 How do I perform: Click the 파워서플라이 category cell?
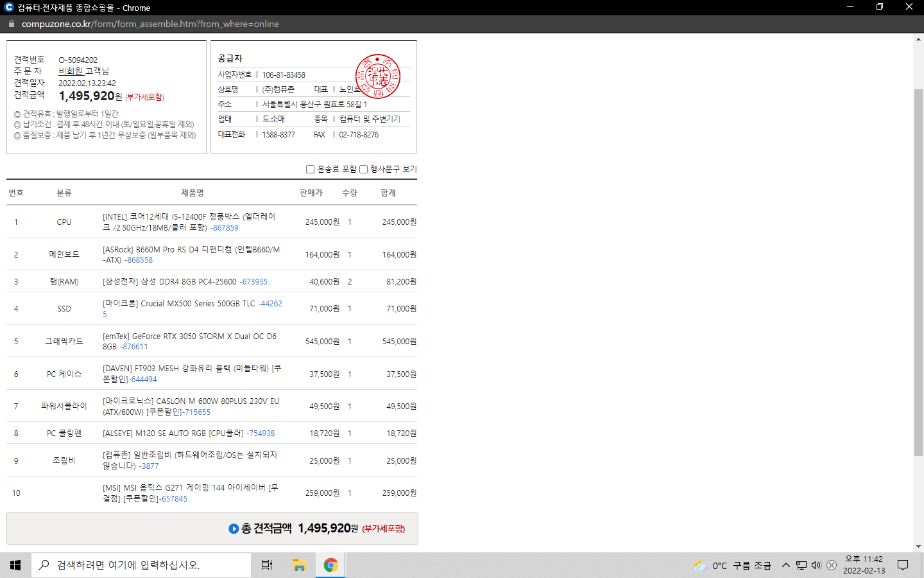point(64,407)
